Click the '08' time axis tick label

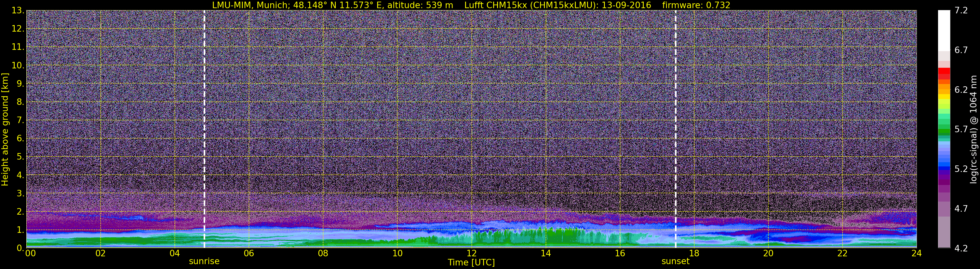coord(323,253)
